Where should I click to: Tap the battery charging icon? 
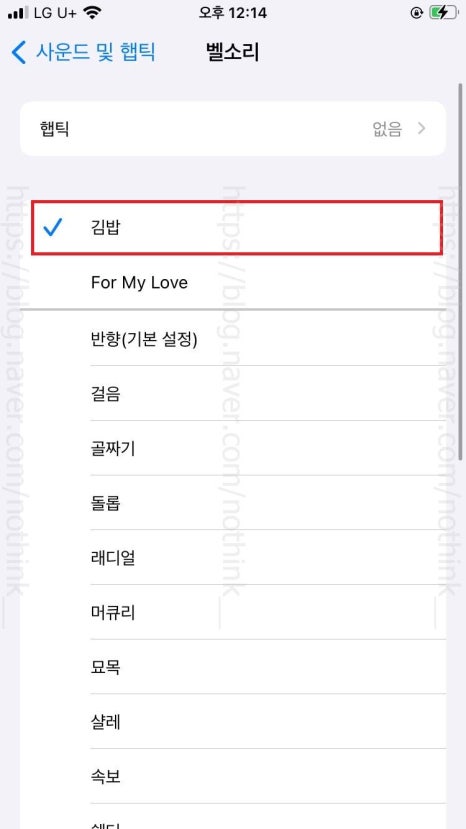pos(443,13)
